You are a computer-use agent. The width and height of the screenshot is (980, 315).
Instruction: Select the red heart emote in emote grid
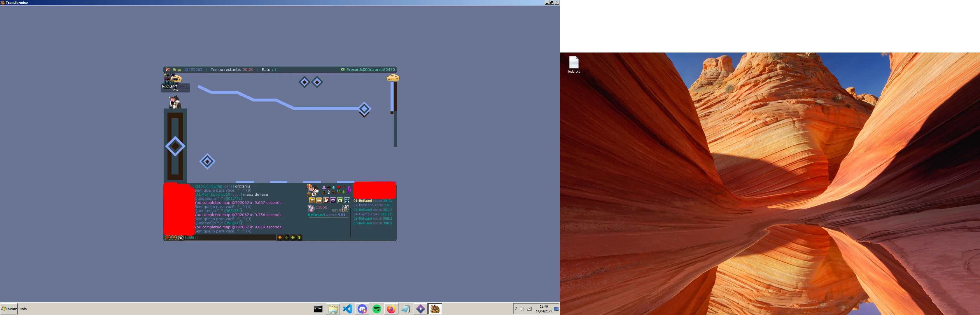point(339,187)
